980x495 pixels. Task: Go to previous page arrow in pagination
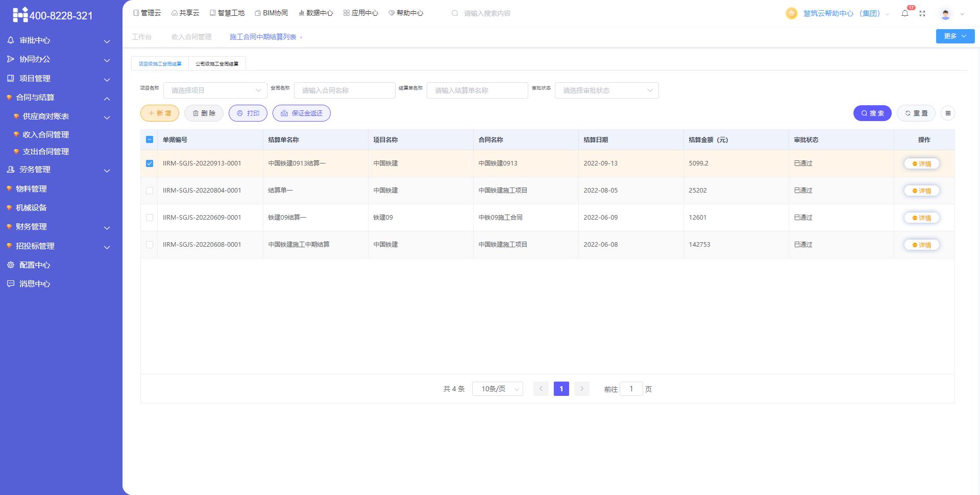tap(541, 389)
